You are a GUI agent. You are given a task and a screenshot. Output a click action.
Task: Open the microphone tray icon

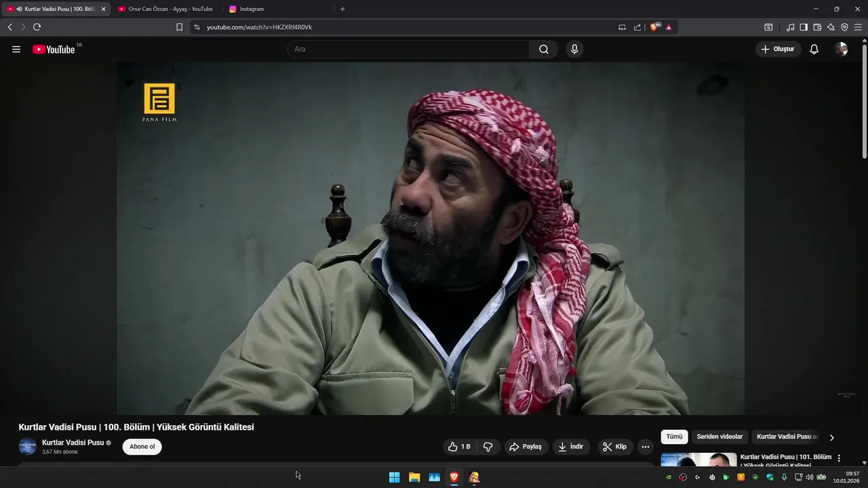[x=785, y=477]
